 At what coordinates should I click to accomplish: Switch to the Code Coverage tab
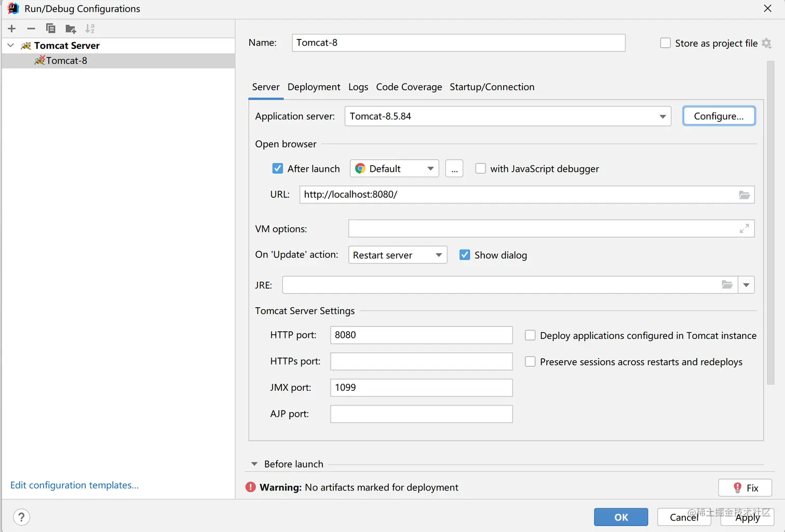pos(409,87)
